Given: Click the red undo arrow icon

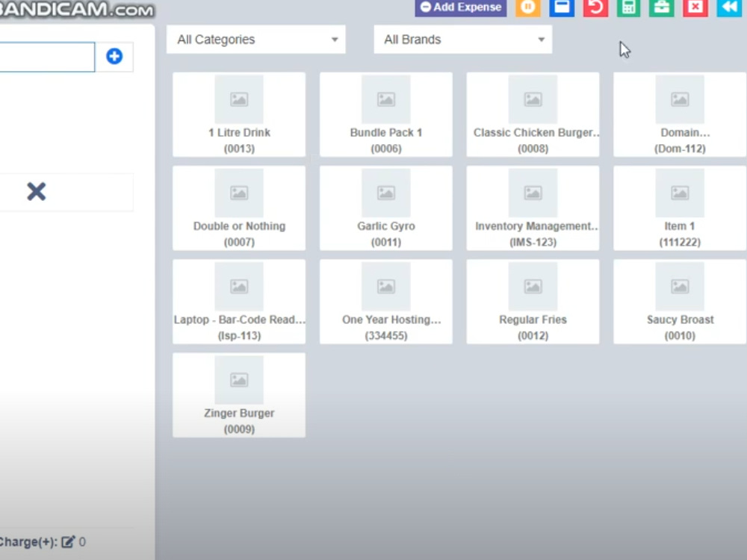Looking at the screenshot, I should [595, 7].
